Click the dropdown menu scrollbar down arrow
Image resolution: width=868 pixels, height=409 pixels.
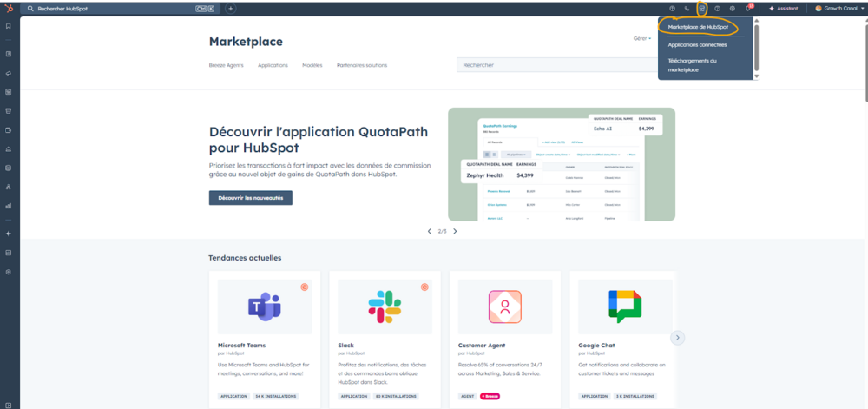pos(757,76)
